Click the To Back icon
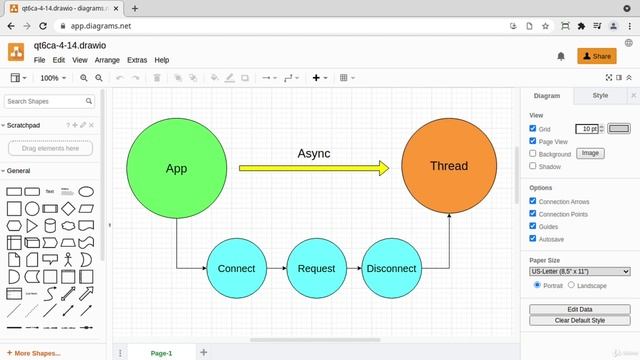Image resolution: width=640 pixels, height=360 pixels. [x=193, y=78]
